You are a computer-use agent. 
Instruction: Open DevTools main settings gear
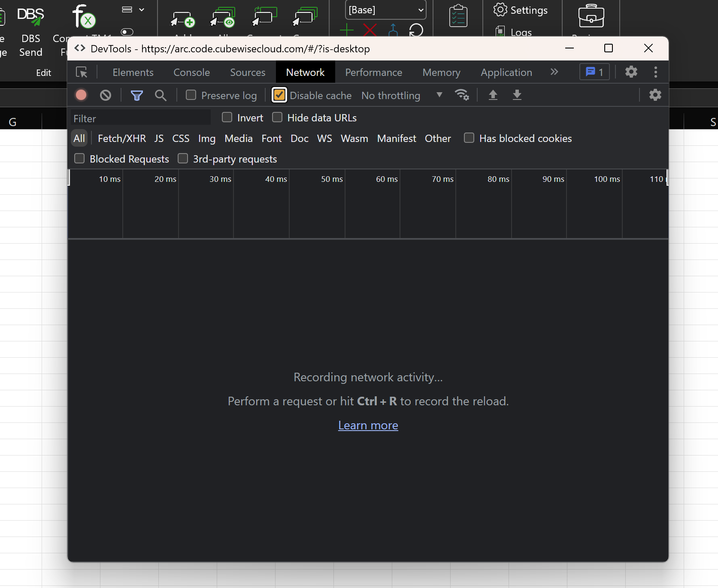631,72
